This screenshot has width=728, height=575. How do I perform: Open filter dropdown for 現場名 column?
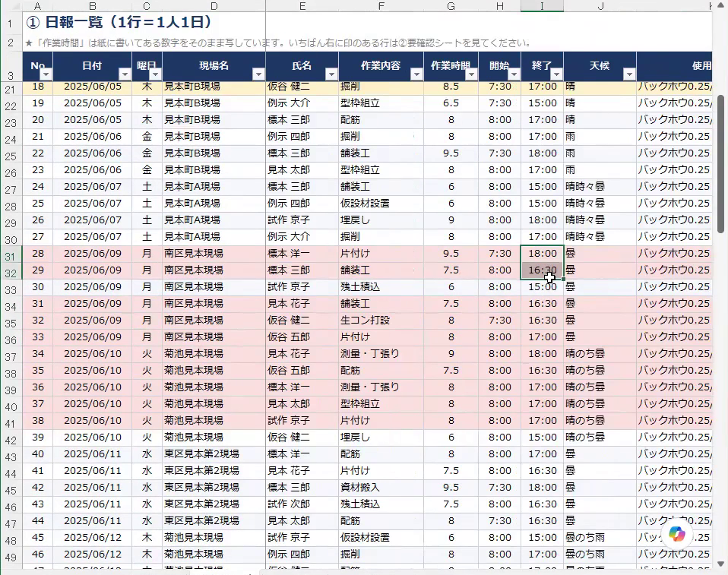tap(258, 74)
